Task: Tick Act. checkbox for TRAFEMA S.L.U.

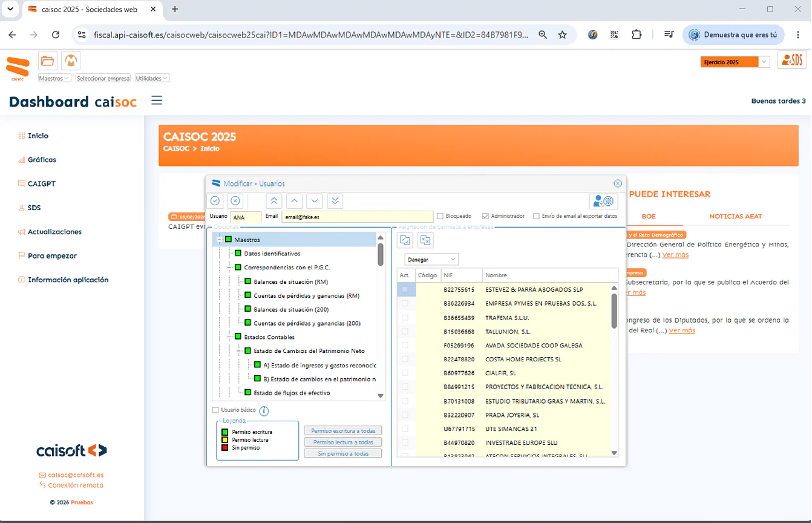Action: [x=405, y=318]
